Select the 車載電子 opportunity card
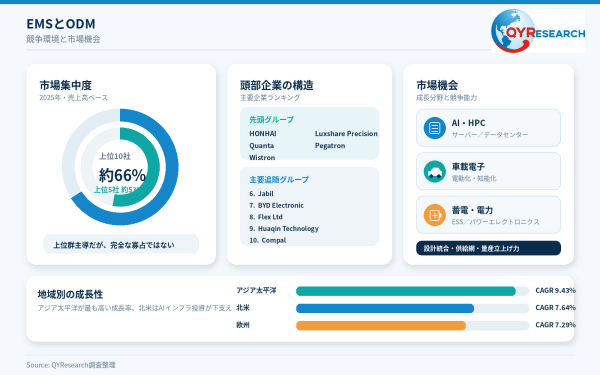Viewport: 600px width, 375px height. pos(488,171)
